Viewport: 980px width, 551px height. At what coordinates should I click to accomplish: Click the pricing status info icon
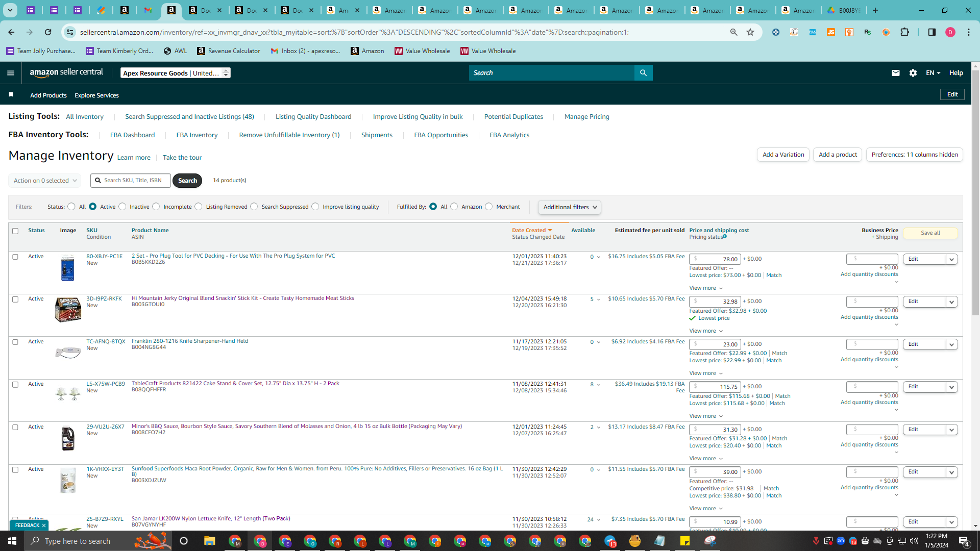coord(725,237)
